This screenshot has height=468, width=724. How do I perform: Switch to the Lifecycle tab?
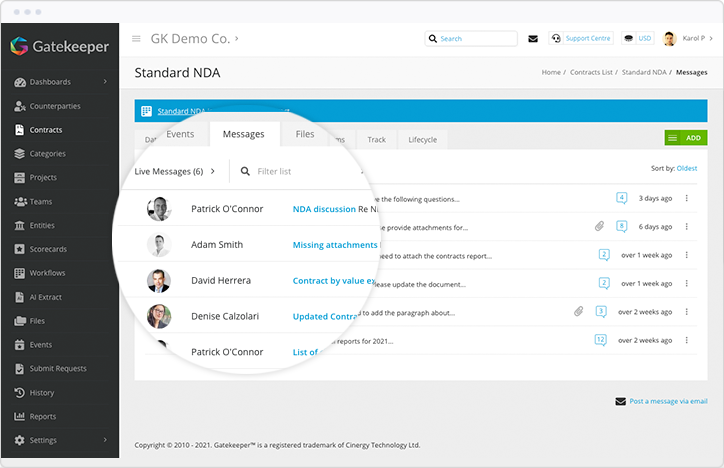422,140
